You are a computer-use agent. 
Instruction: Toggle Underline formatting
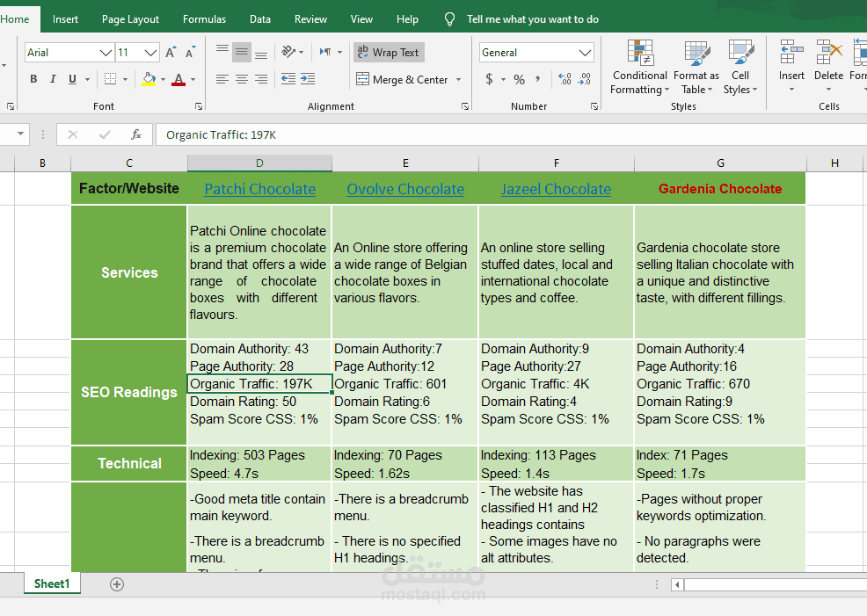coord(72,79)
